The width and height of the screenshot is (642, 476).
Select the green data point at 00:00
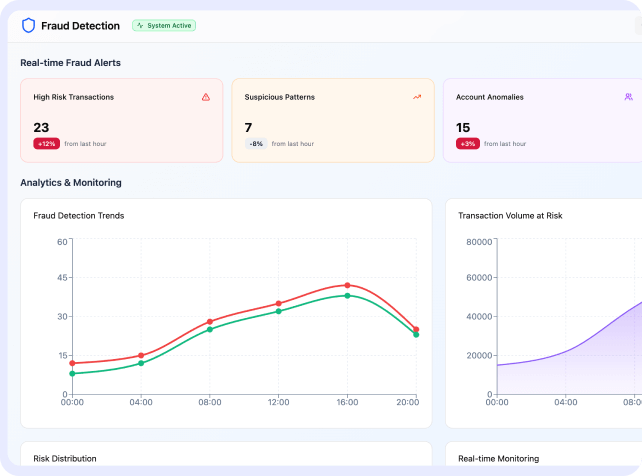coord(72,373)
